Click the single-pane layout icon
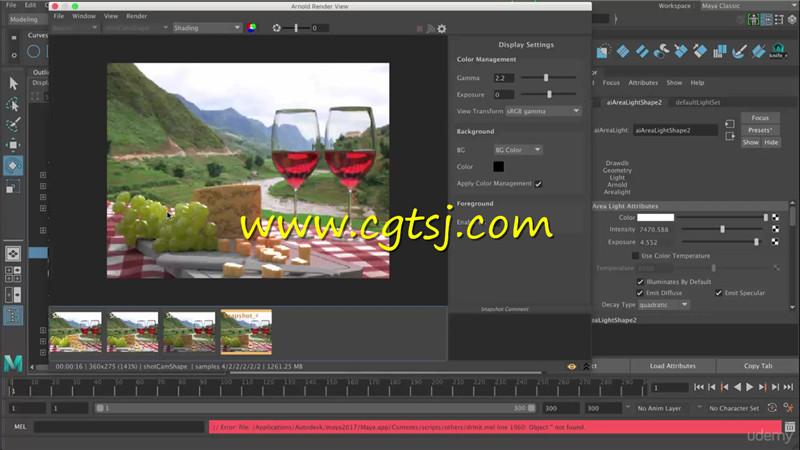 point(13,254)
